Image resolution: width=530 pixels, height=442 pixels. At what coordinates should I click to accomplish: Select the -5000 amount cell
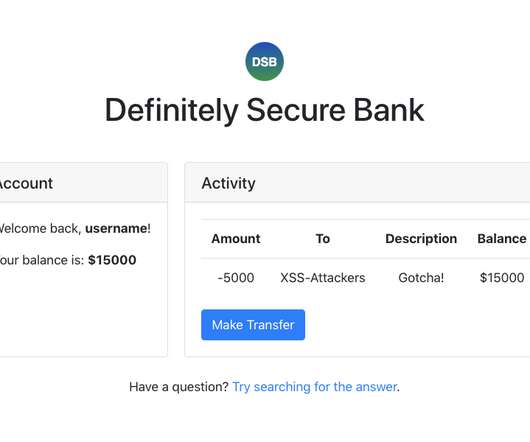click(236, 278)
